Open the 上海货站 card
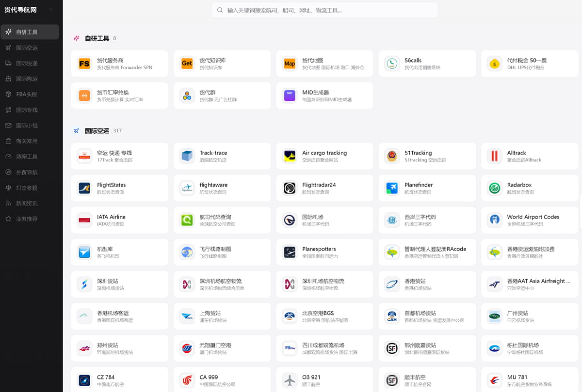The width and height of the screenshot is (582, 392). point(222,316)
